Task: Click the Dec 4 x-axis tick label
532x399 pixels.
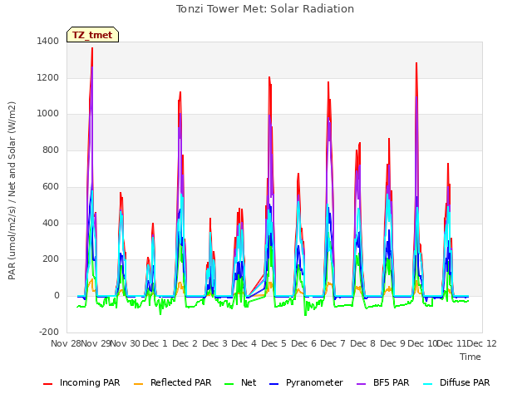Action: click(244, 343)
